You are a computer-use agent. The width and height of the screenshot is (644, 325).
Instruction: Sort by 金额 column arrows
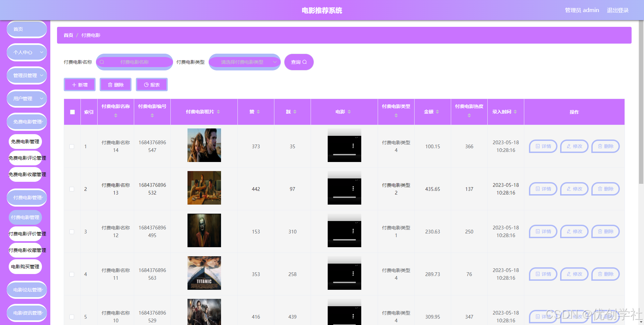[437, 112]
